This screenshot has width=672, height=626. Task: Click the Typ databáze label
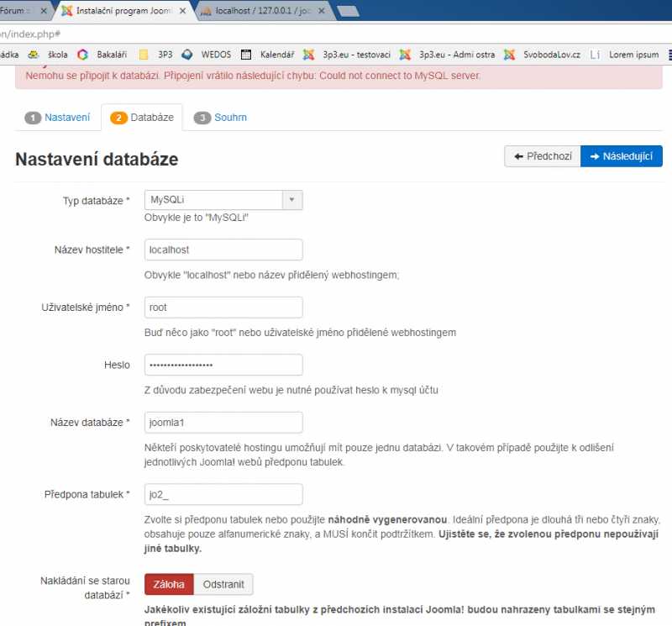click(96, 201)
